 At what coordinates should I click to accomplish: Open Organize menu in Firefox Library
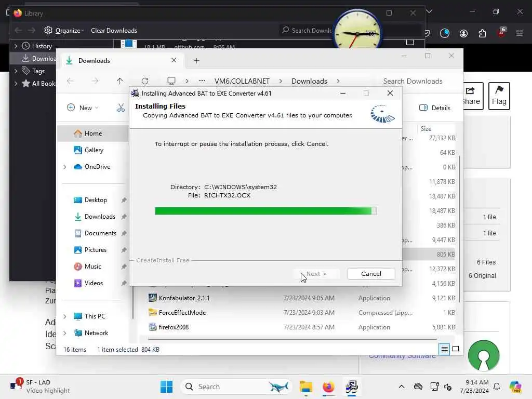tap(64, 31)
